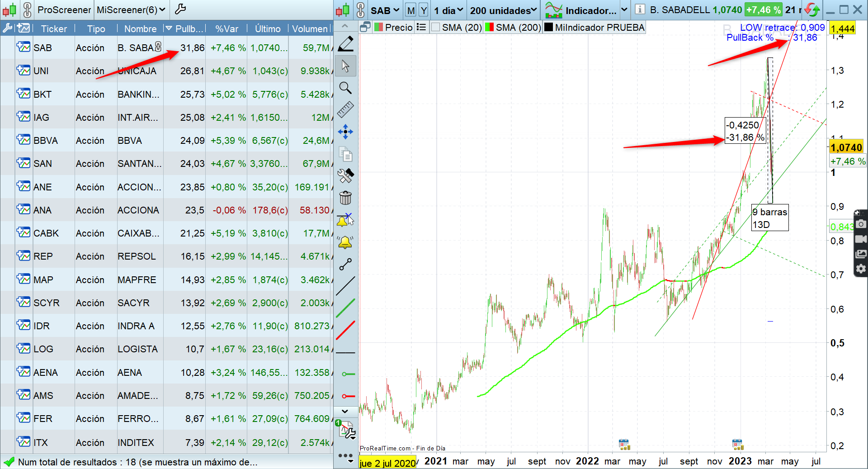The width and height of the screenshot is (868, 469).
Task: Select the red horizontal ray tool
Action: [348, 396]
